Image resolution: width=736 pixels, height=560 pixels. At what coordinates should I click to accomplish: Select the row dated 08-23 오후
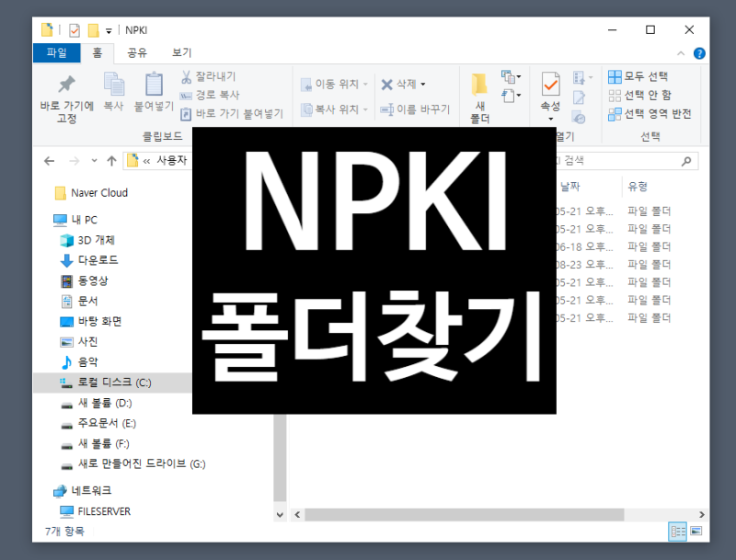point(614,265)
